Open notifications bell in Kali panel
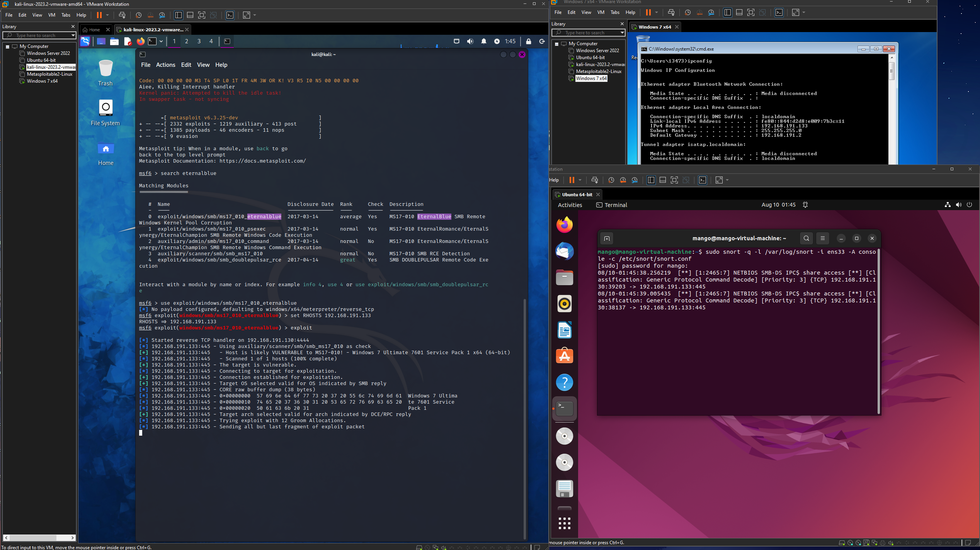980x550 pixels. [x=483, y=41]
